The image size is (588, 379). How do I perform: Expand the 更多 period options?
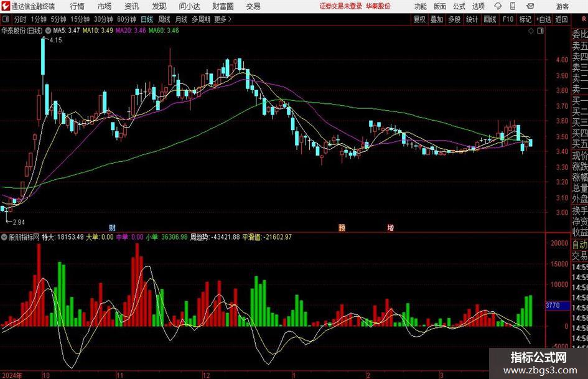click(x=223, y=19)
